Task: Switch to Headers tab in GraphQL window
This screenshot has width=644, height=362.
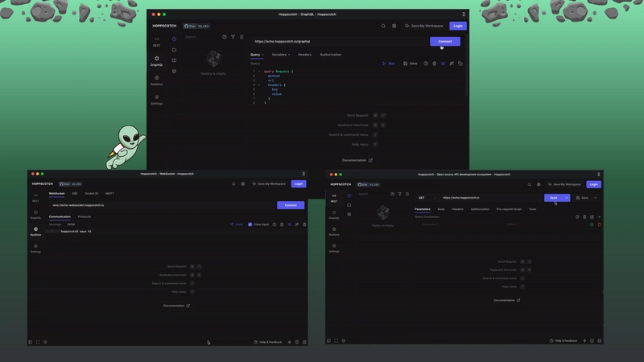Action: (x=305, y=55)
